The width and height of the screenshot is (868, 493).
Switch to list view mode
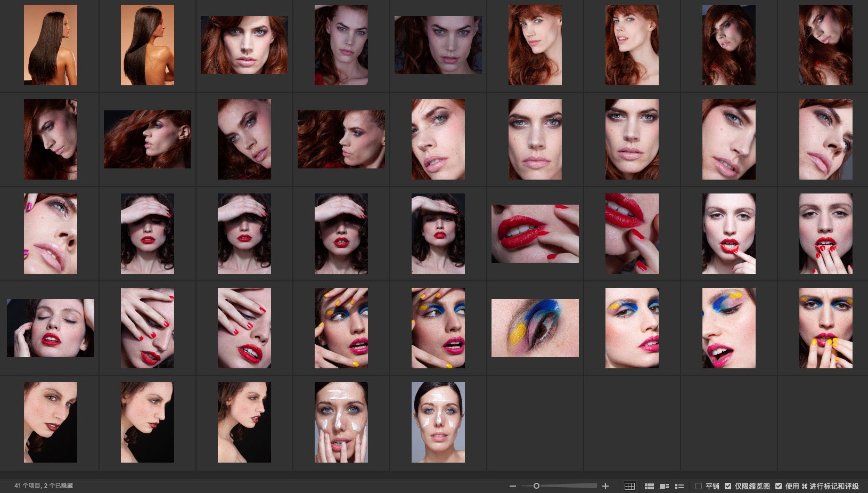pos(679,486)
